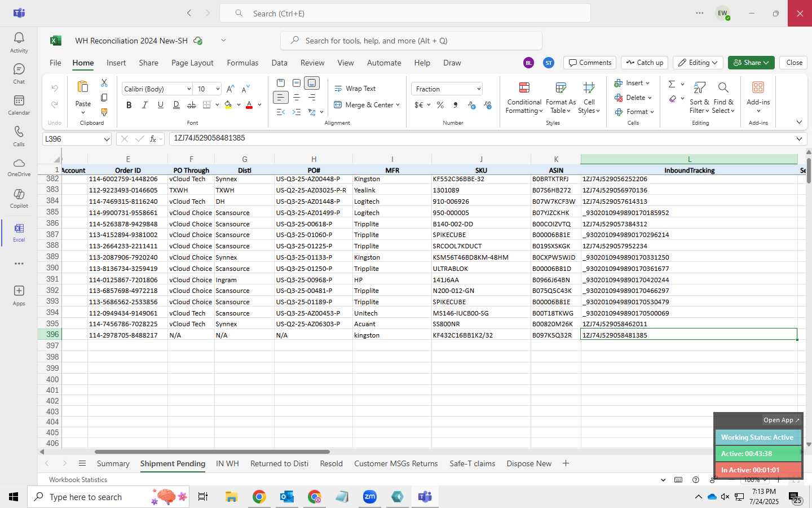Toggle Center horizontal alignment
The image size is (812, 508).
click(x=297, y=98)
